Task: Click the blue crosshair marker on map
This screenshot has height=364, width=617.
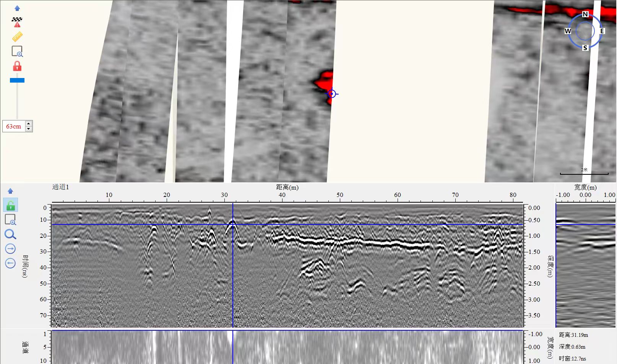Action: point(332,94)
